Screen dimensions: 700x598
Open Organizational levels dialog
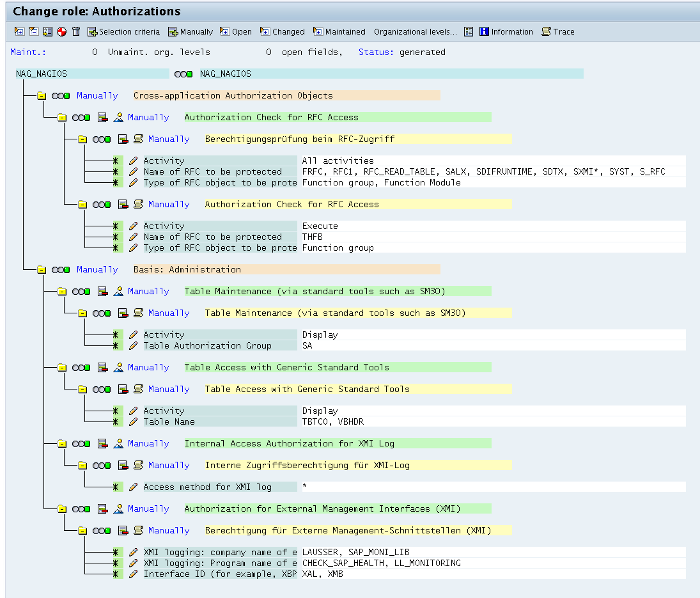click(416, 31)
